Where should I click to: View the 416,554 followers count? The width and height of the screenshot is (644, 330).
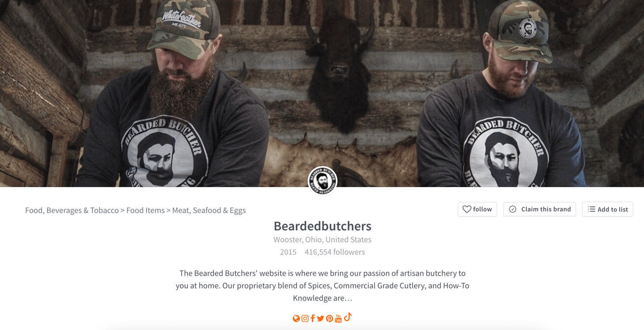(x=335, y=252)
